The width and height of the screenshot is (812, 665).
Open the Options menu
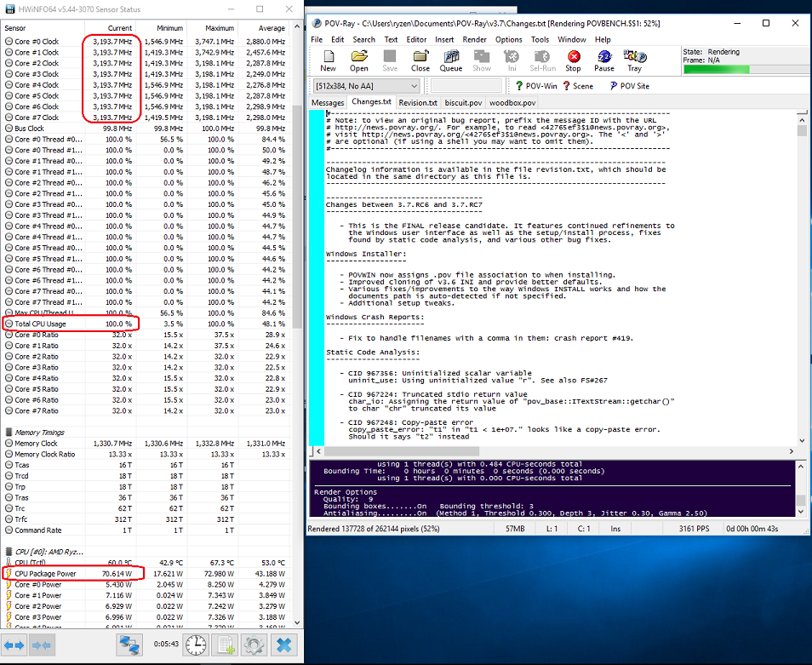[x=508, y=39]
